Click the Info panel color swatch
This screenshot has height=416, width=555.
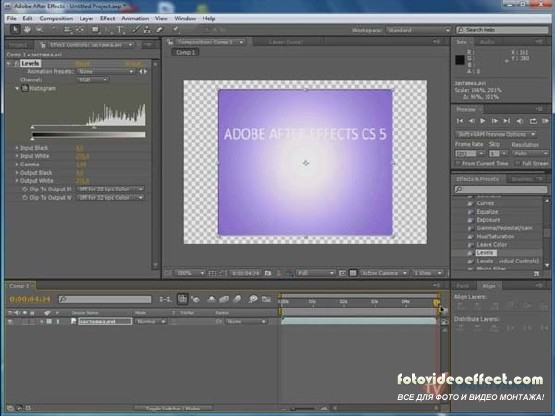pyautogui.click(x=459, y=60)
